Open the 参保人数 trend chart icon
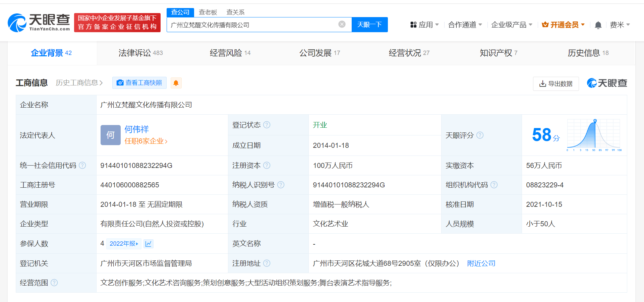 point(149,244)
